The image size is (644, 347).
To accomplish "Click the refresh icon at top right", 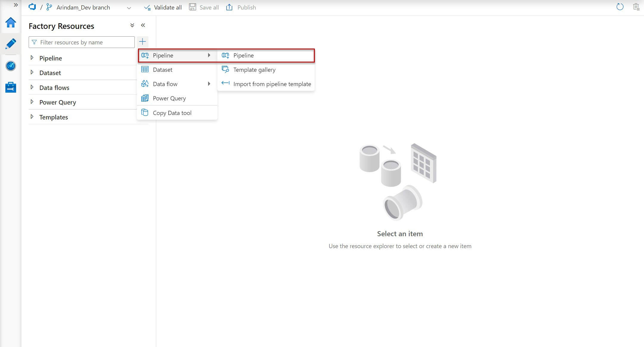I will (x=620, y=7).
